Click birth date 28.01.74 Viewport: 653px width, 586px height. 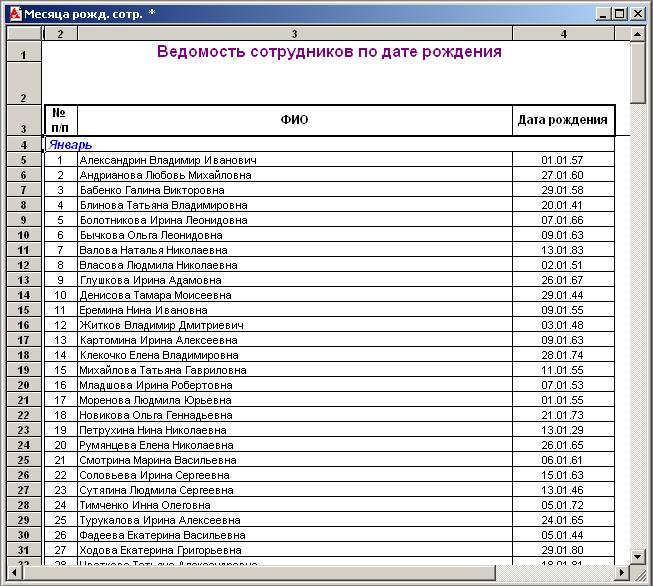[x=562, y=355]
